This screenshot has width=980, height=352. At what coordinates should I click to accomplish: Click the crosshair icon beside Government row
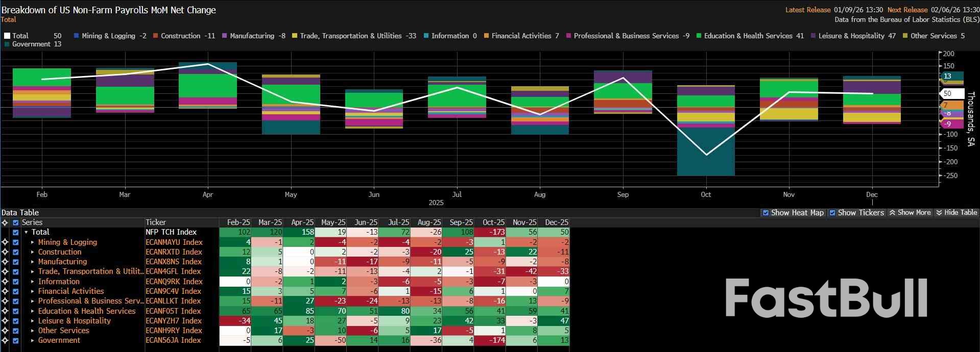pyautogui.click(x=5, y=340)
